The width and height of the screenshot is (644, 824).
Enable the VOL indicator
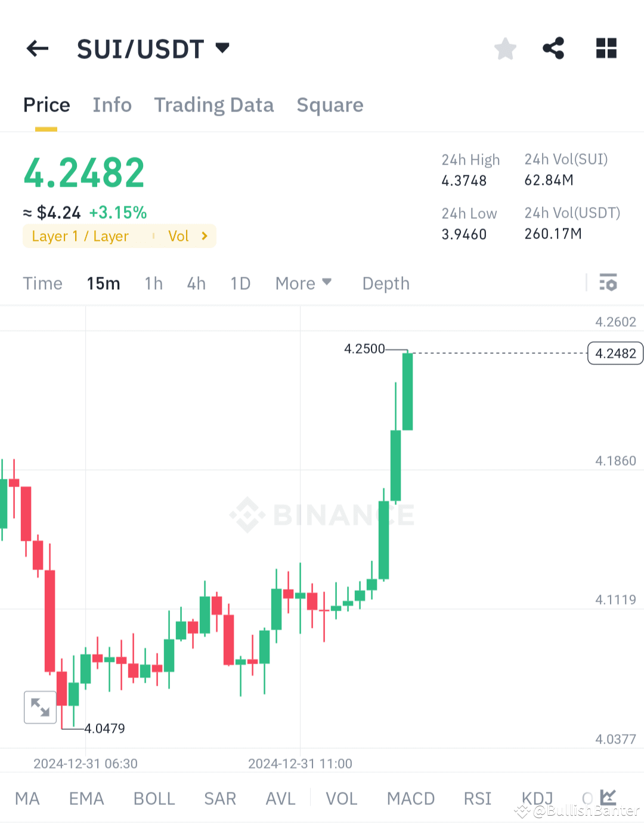coord(341,798)
